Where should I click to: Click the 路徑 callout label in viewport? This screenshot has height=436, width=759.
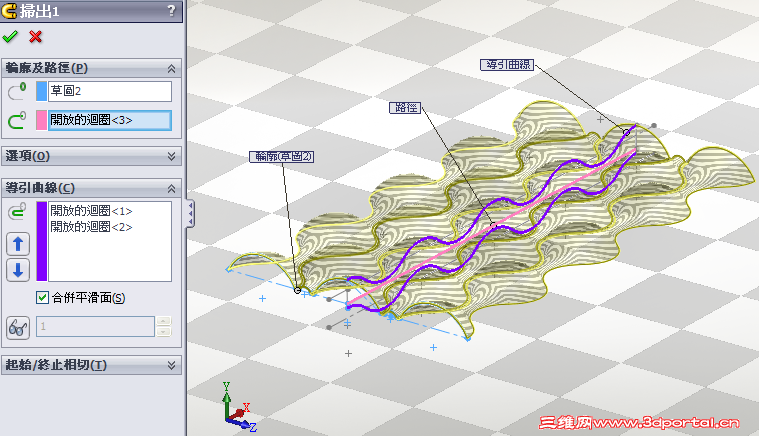(x=405, y=107)
